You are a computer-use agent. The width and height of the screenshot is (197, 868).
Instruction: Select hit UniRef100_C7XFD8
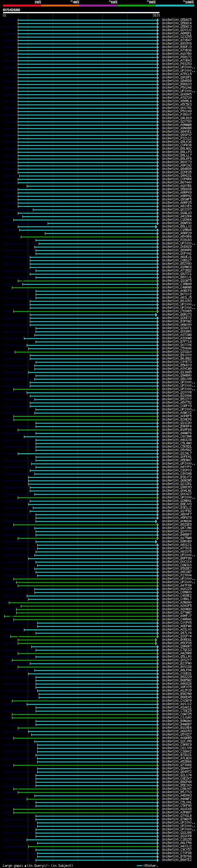point(176,853)
